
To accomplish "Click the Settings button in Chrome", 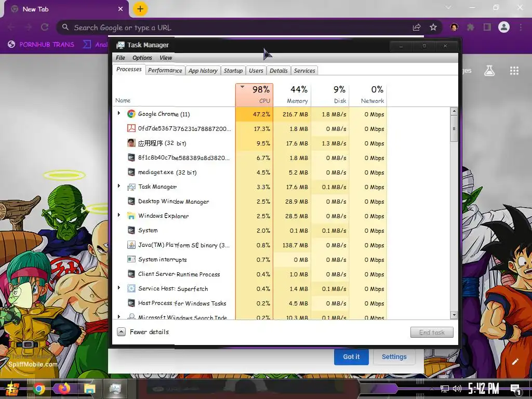I will point(394,356).
